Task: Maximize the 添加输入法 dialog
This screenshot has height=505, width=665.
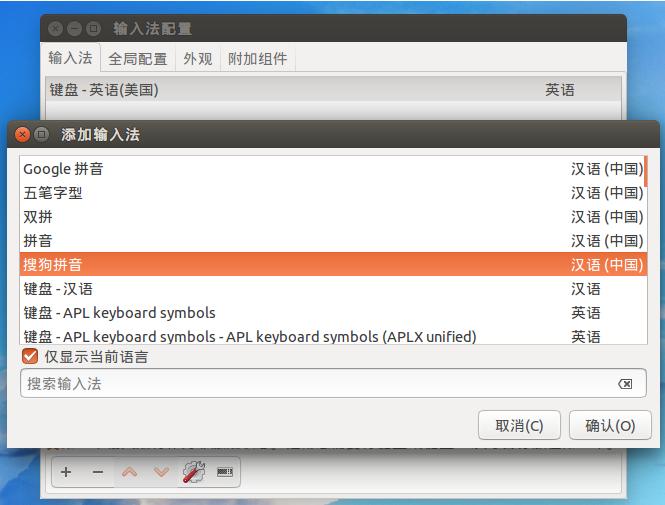Action: (41, 135)
